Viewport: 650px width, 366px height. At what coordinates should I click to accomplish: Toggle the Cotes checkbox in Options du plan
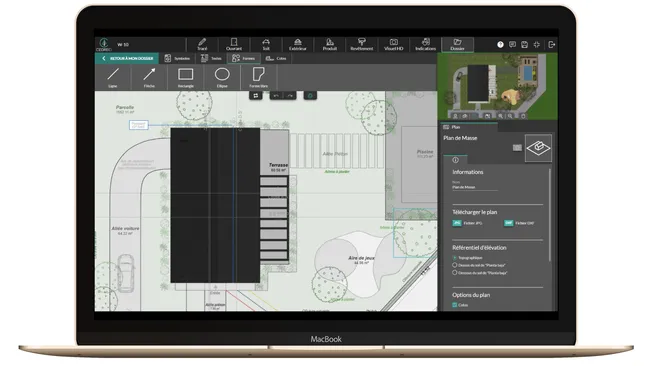[455, 305]
